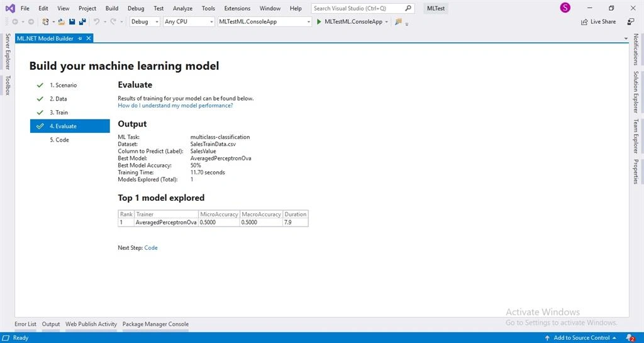The width and height of the screenshot is (644, 343).
Task: Open the Web Publish Activity tab
Action: (91, 324)
